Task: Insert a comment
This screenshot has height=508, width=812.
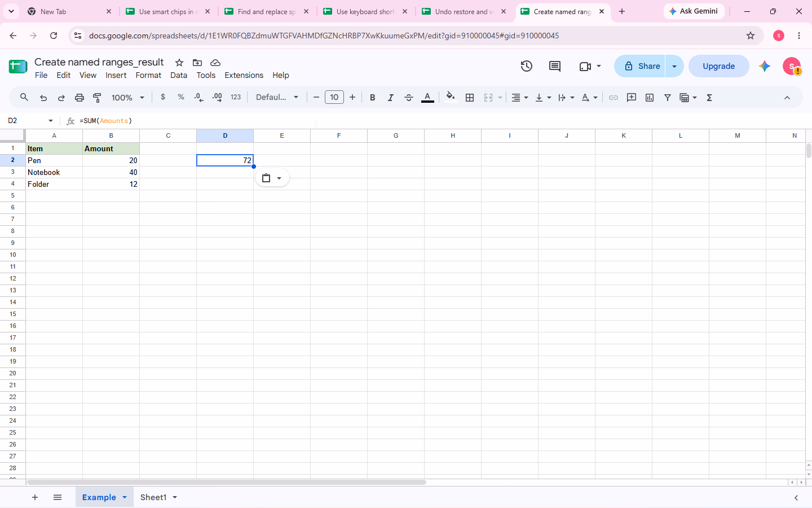Action: pyautogui.click(x=632, y=98)
